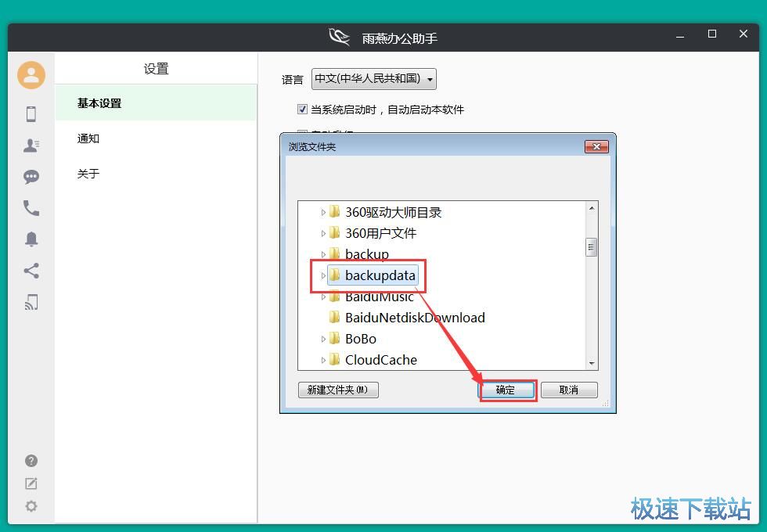Viewport: 767px width, 532px height.
Task: Open the notifications bell icon
Action: pos(31,239)
